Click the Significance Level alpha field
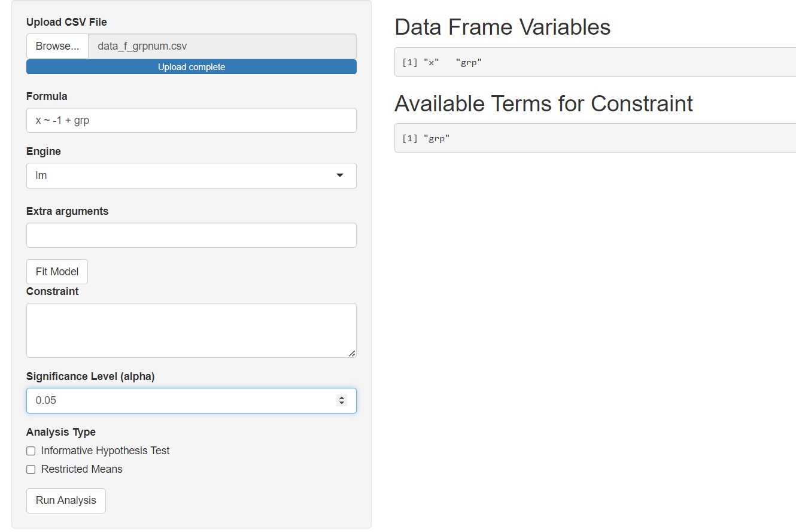This screenshot has width=796, height=532. [192, 400]
